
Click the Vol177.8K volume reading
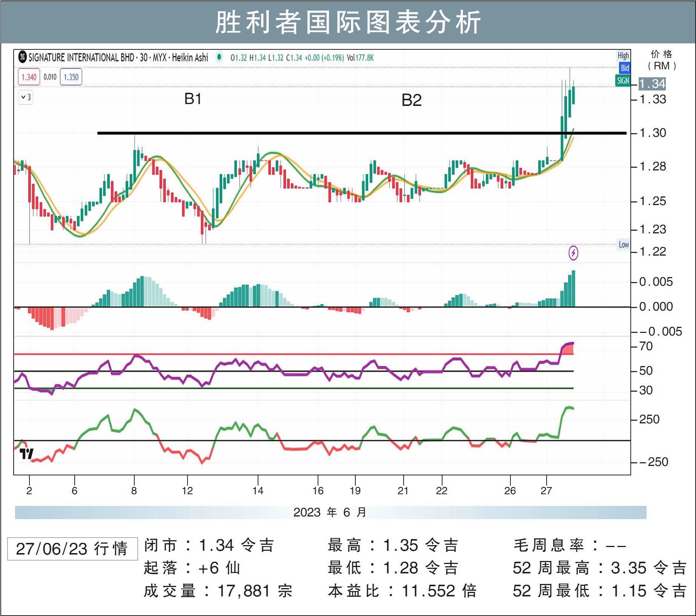point(360,58)
